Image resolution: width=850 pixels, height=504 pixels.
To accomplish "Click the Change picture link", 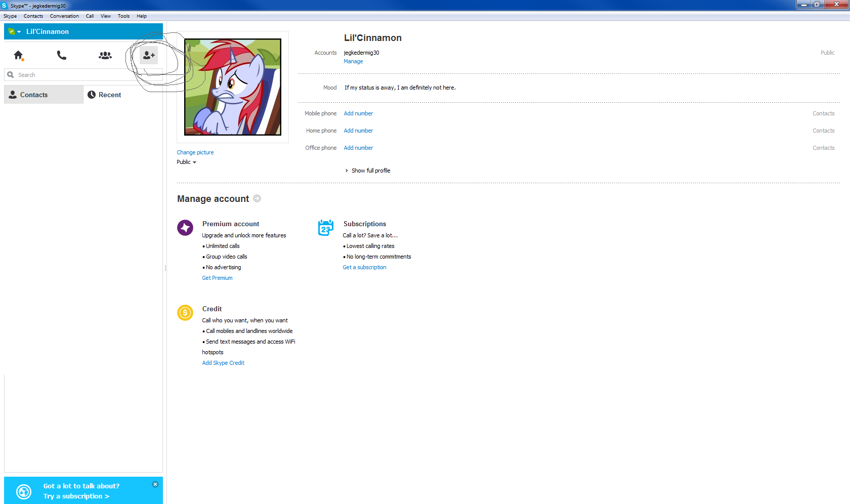I will 195,152.
